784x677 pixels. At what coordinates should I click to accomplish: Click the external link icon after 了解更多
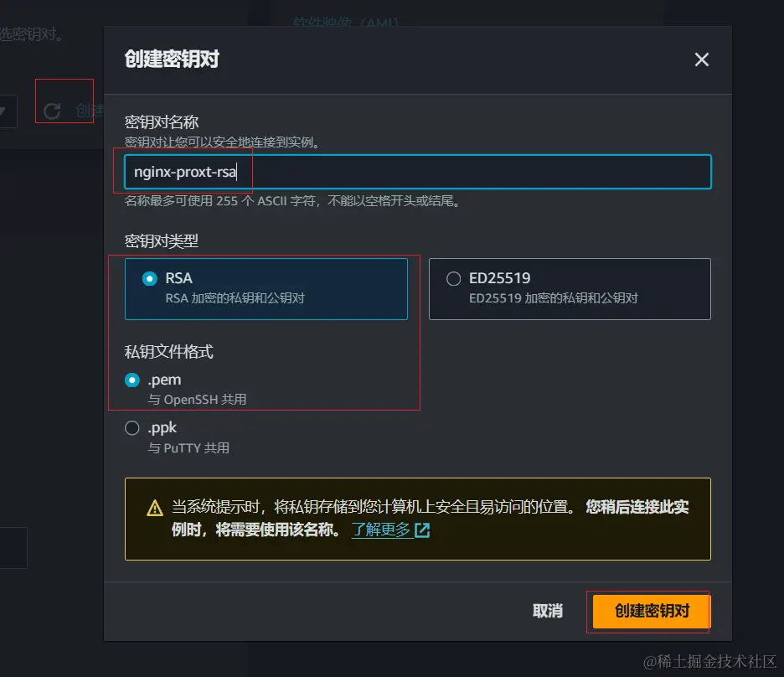422,530
